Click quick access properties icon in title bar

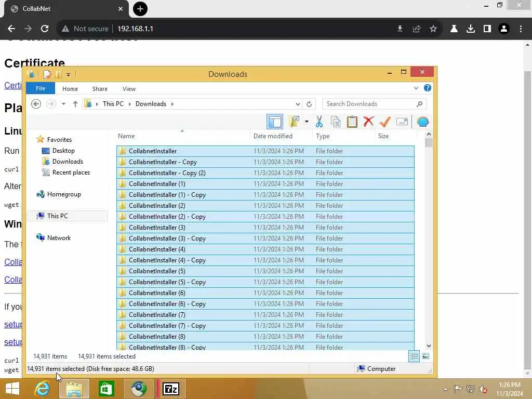47,74
